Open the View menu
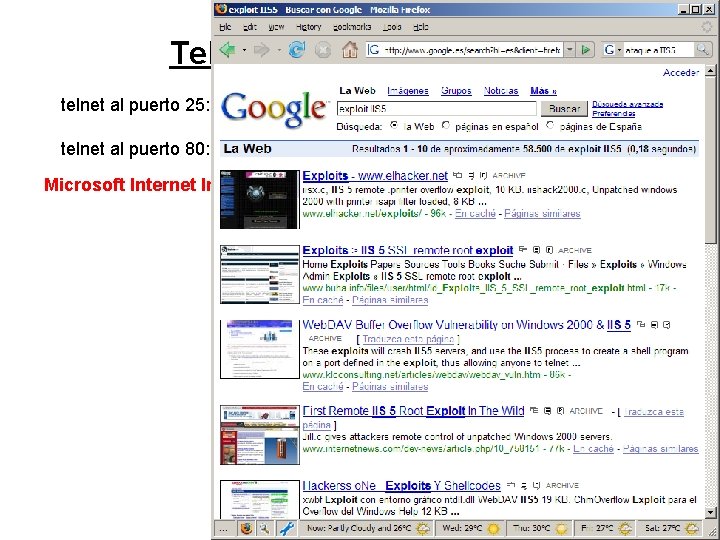 pos(276,27)
